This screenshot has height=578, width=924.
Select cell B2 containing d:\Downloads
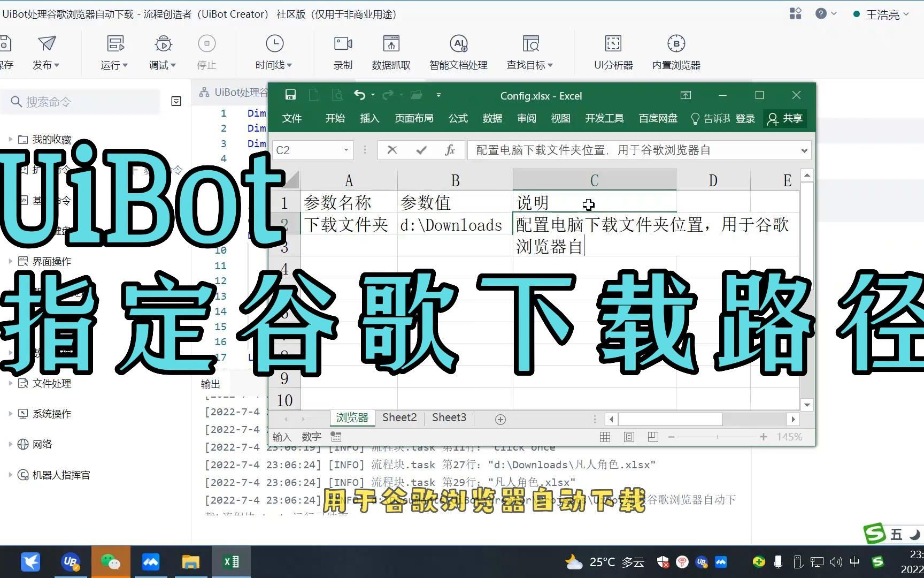point(455,224)
